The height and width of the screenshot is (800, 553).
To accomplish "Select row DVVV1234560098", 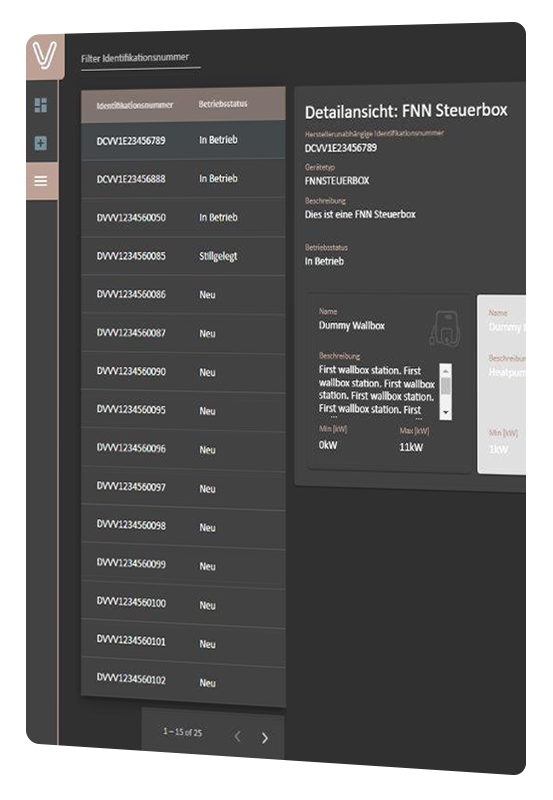I will [183, 527].
